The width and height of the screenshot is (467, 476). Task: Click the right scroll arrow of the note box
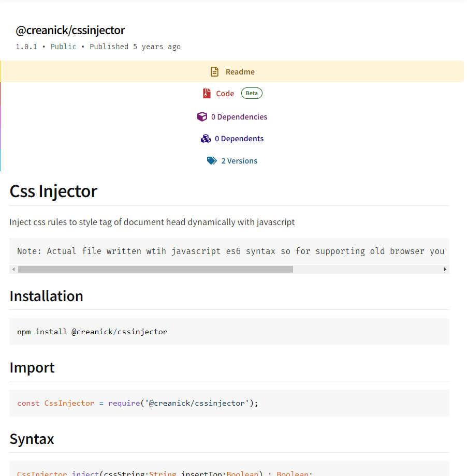(445, 269)
